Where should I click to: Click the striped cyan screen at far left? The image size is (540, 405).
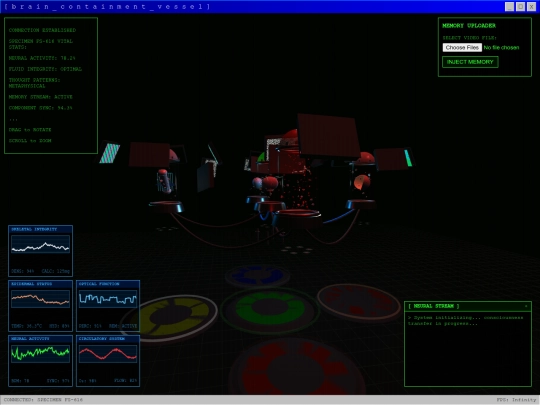pos(110,153)
